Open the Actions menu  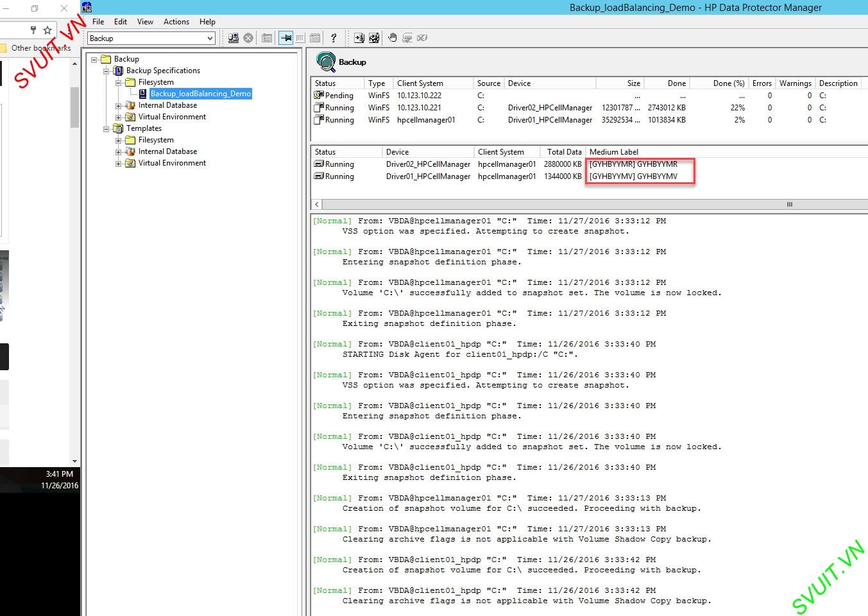click(x=176, y=21)
